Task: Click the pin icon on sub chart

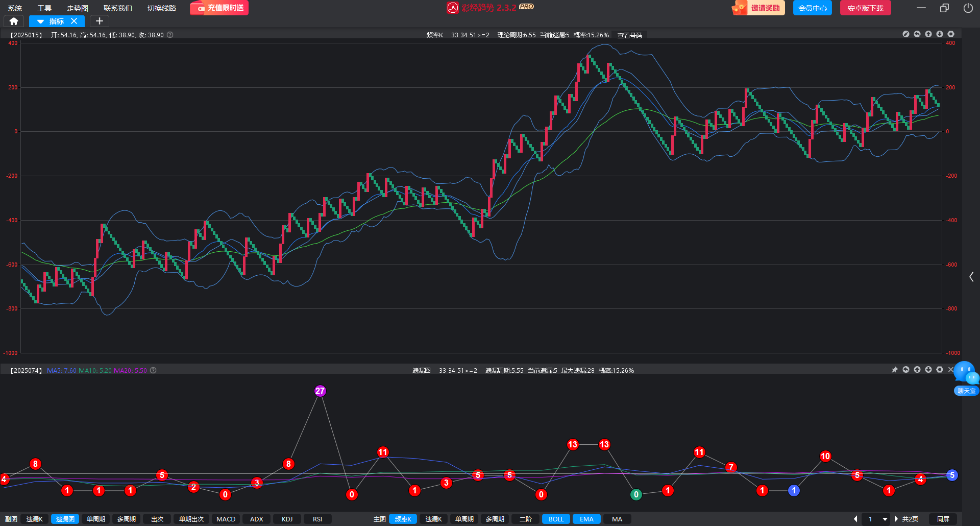Action: [894, 370]
